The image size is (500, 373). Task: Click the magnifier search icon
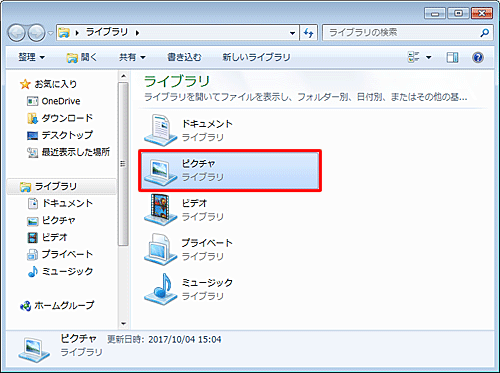(485, 33)
